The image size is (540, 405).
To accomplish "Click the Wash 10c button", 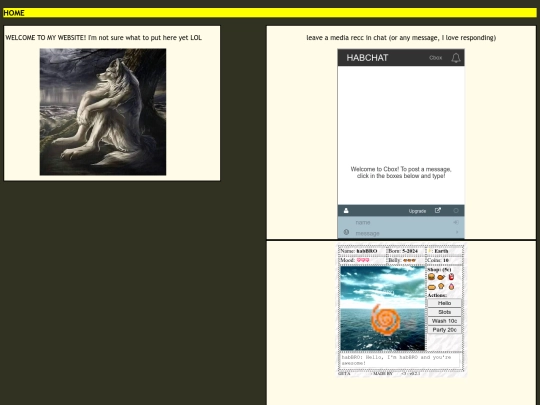I will click(x=444, y=321).
